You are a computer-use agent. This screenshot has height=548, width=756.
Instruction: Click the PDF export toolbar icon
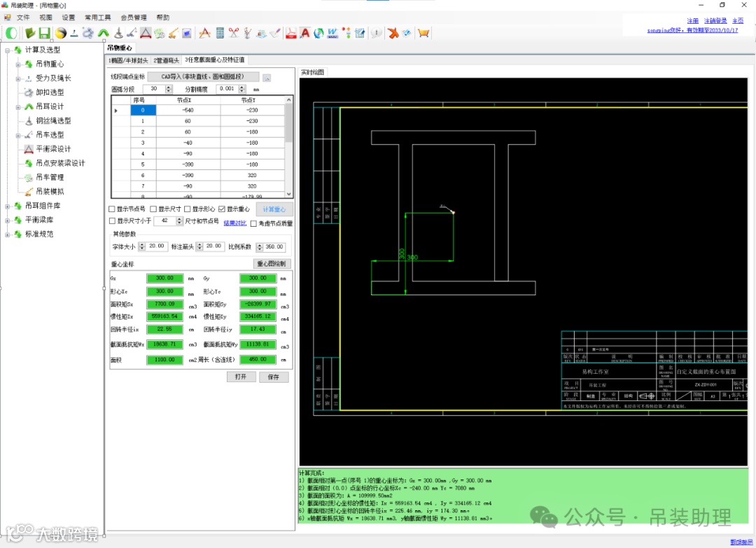[290, 33]
